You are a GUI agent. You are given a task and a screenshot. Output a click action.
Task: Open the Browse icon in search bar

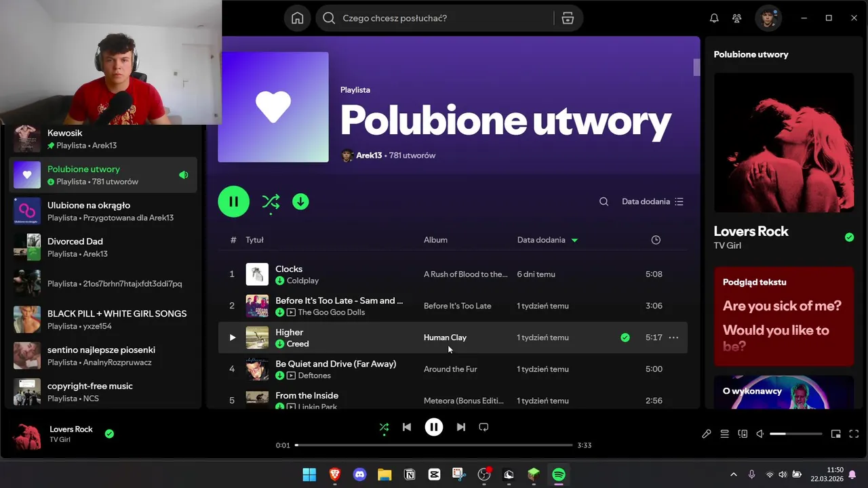click(x=568, y=18)
